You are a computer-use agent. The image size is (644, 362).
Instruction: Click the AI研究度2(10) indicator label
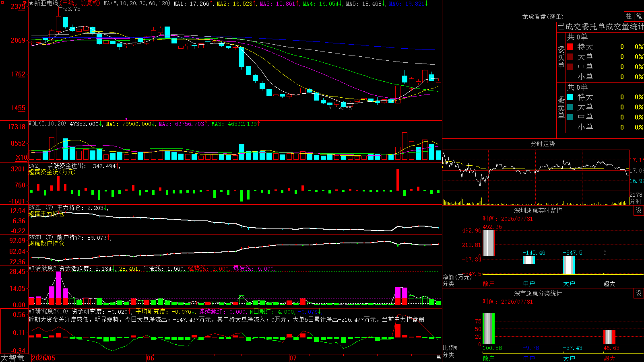tap(48, 311)
